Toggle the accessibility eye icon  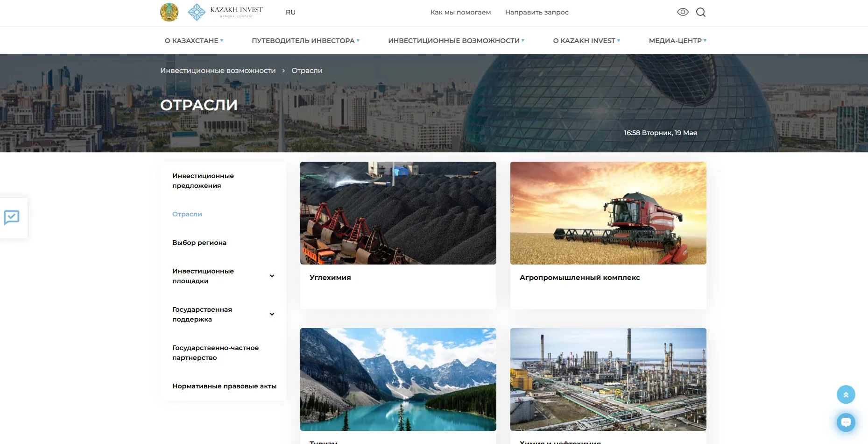683,12
